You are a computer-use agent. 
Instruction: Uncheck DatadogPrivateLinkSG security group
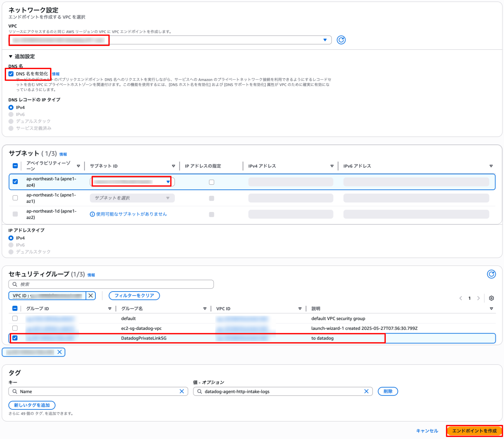[x=15, y=338]
